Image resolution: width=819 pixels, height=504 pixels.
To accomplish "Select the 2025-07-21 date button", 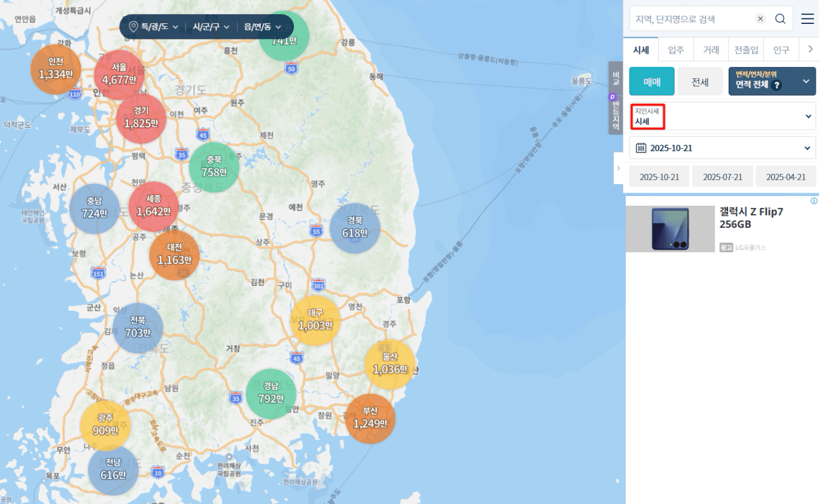I will (723, 177).
